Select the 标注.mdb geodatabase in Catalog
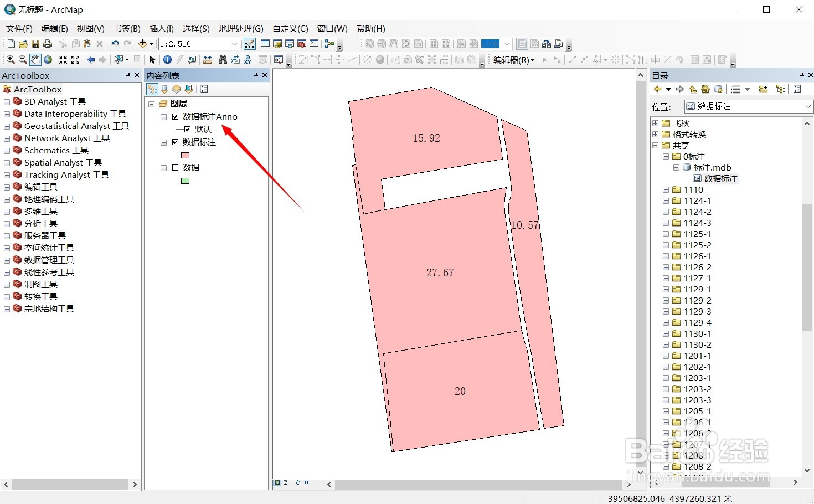This screenshot has height=504, width=814. 712,167
